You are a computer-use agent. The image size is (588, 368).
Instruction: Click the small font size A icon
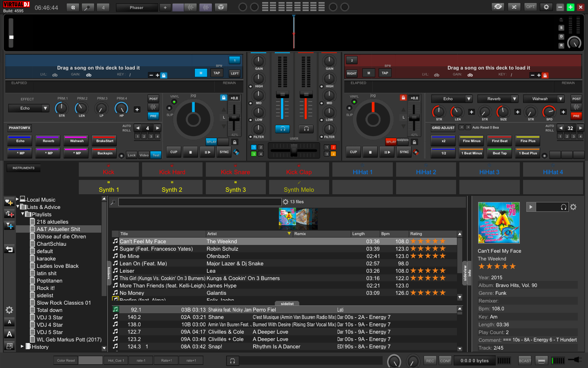[9, 322]
